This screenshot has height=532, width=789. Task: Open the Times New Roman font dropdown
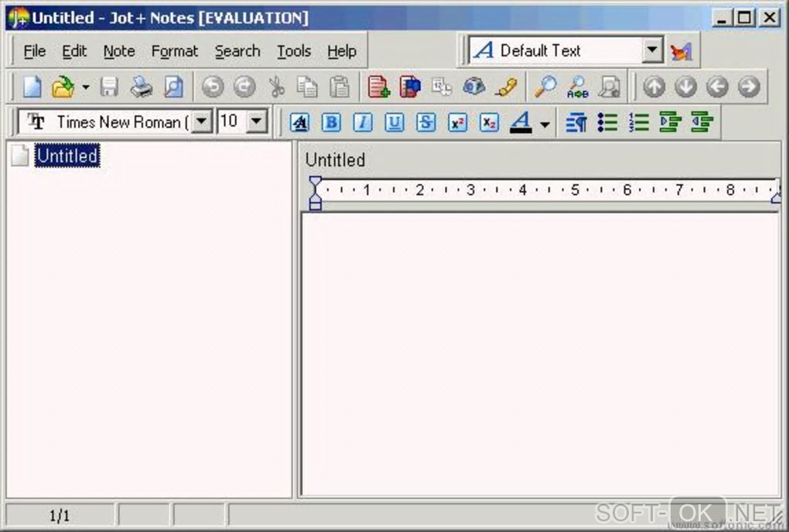pyautogui.click(x=201, y=121)
